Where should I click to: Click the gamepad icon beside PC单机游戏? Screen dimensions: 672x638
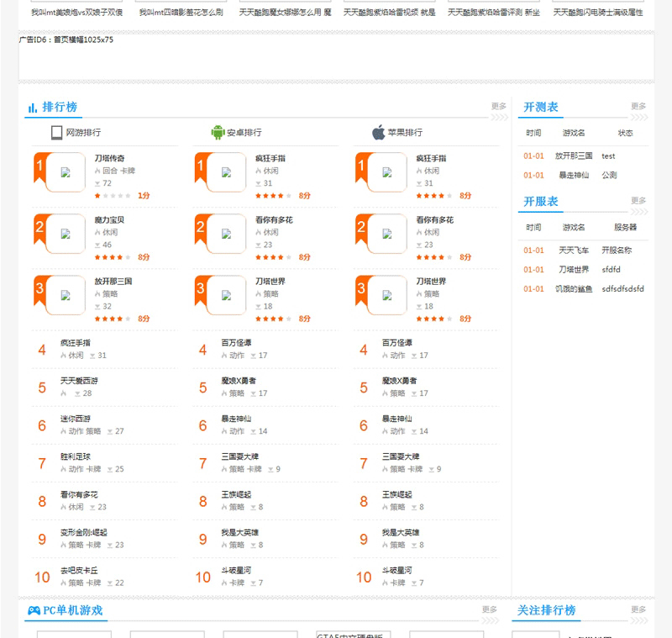[x=34, y=610]
